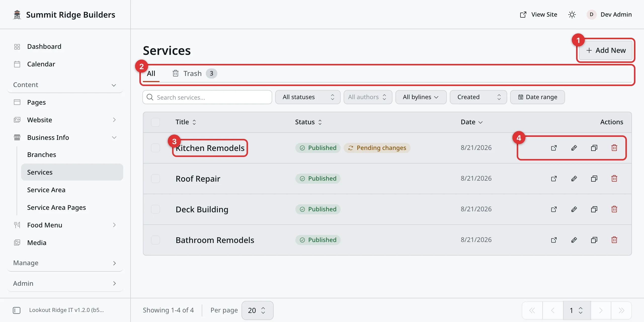Delete Deck Building with trash icon
Viewport: 644px width, 322px height.
click(614, 209)
